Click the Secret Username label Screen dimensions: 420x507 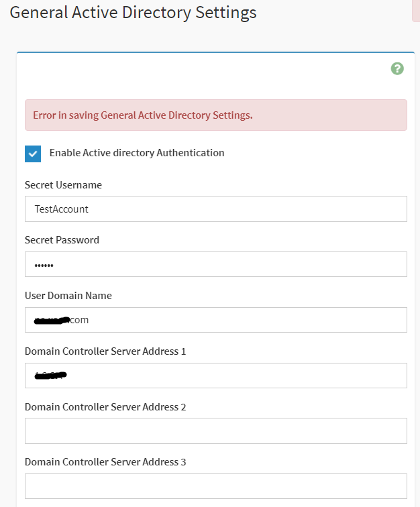(x=63, y=184)
